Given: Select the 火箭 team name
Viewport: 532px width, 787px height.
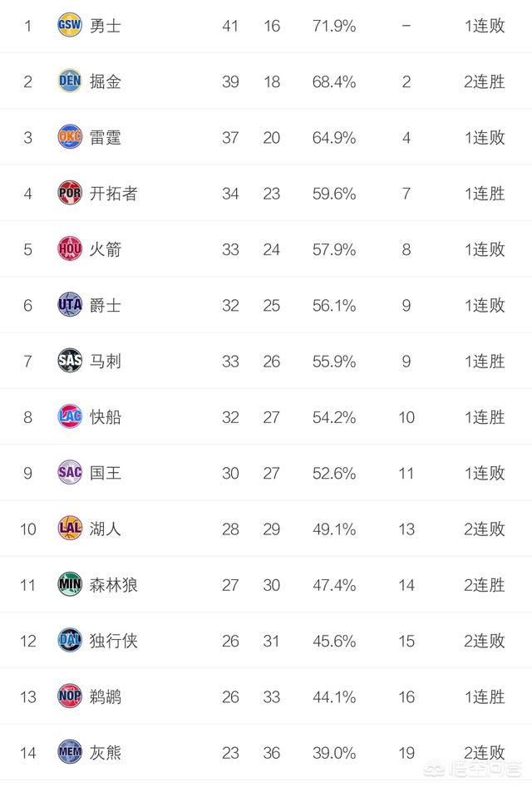Looking at the screenshot, I should pos(106,249).
